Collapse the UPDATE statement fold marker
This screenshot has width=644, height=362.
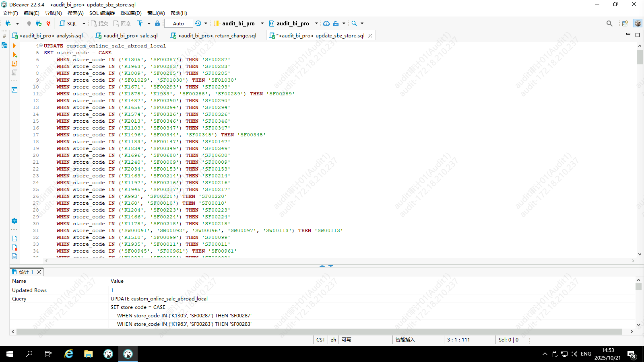click(x=41, y=46)
